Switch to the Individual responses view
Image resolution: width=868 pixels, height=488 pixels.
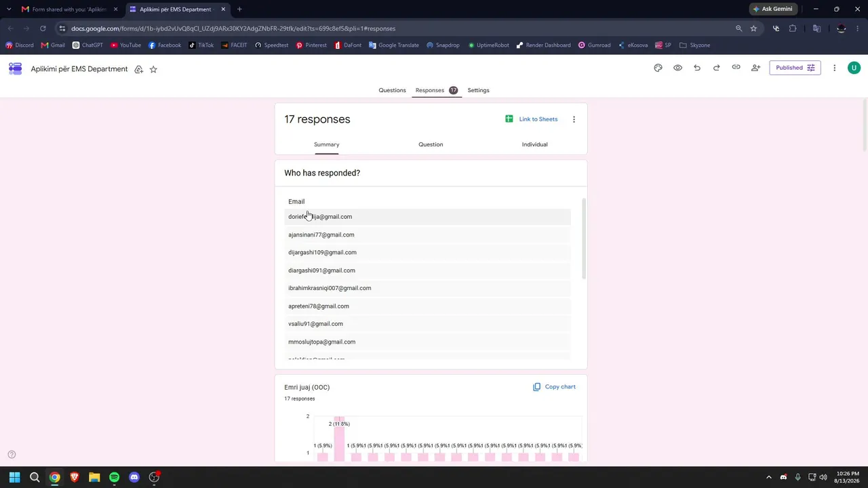tap(534, 144)
